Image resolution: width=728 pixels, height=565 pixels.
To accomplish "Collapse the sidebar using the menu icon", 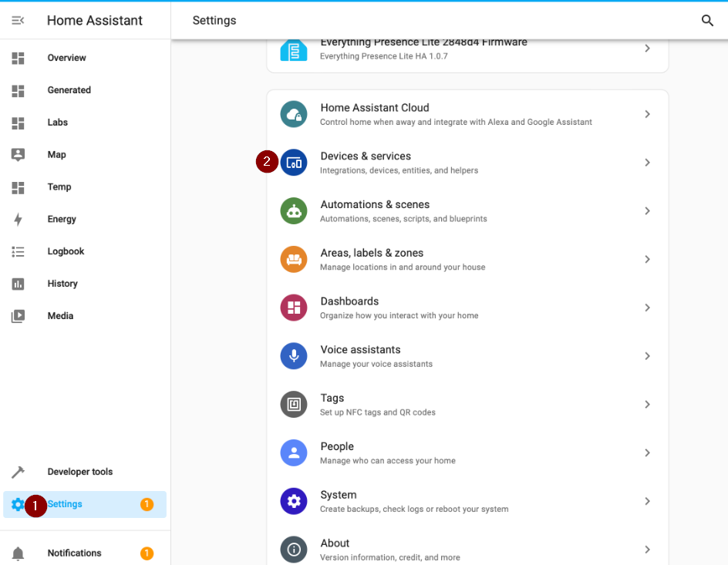I will point(18,21).
